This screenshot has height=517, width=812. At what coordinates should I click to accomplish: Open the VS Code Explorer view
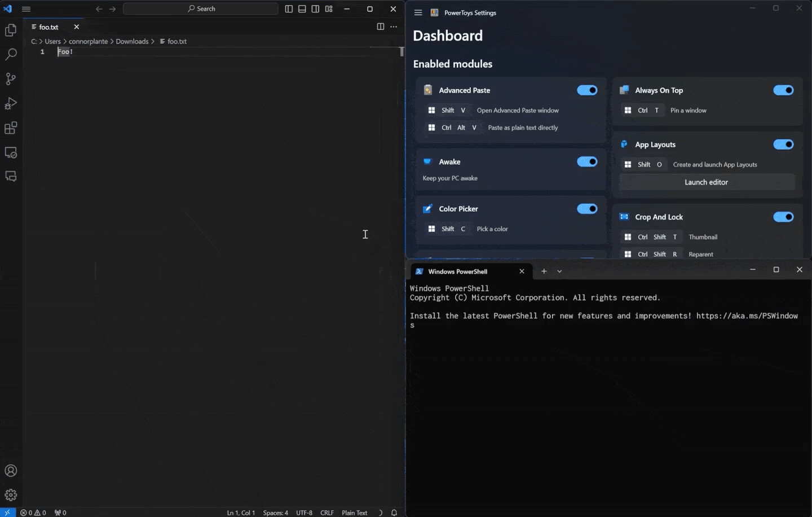pyautogui.click(x=11, y=30)
